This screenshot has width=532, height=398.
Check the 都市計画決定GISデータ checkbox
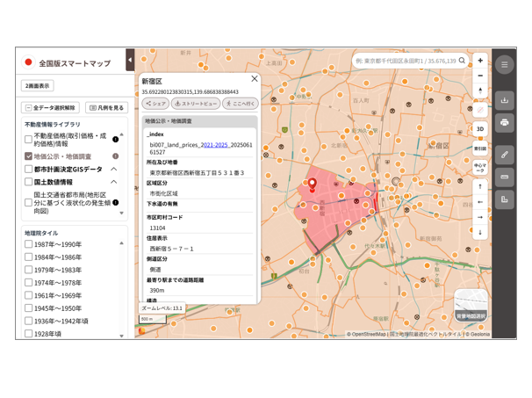[x=29, y=170]
